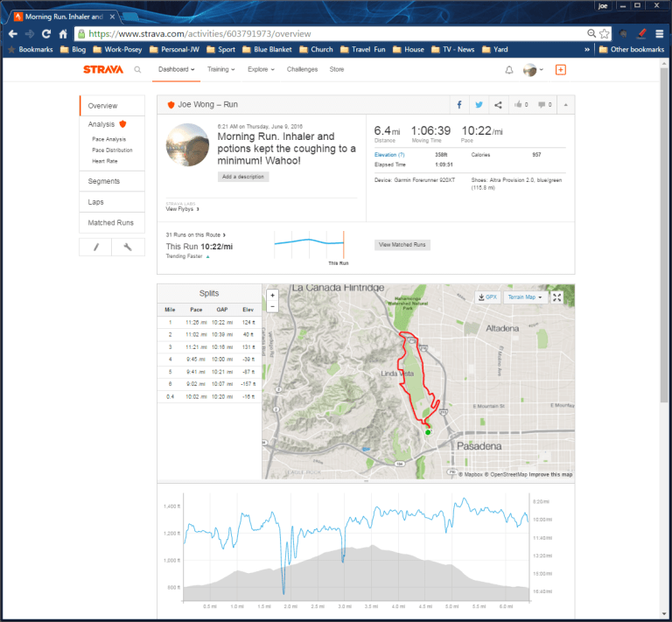Zoom in on the route map
672x622 pixels.
pos(273,296)
